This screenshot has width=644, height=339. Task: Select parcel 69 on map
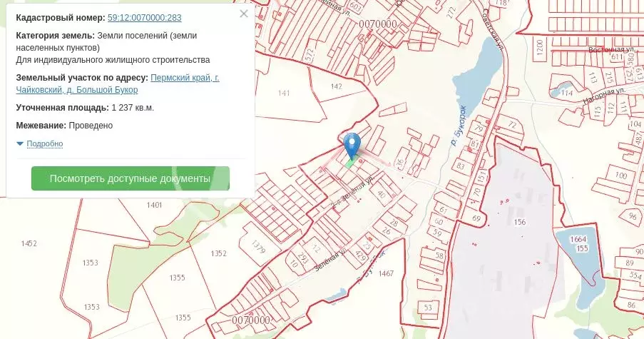coord(476,218)
